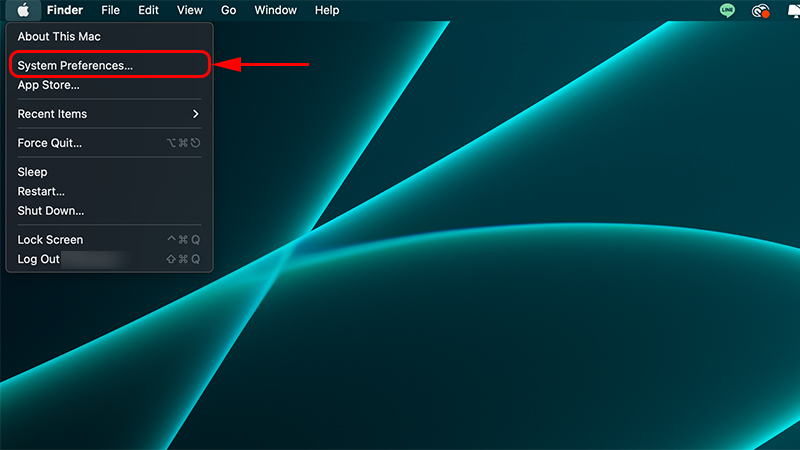Open the Creative Cloud menu bar icon
800x450 pixels.
[x=760, y=11]
